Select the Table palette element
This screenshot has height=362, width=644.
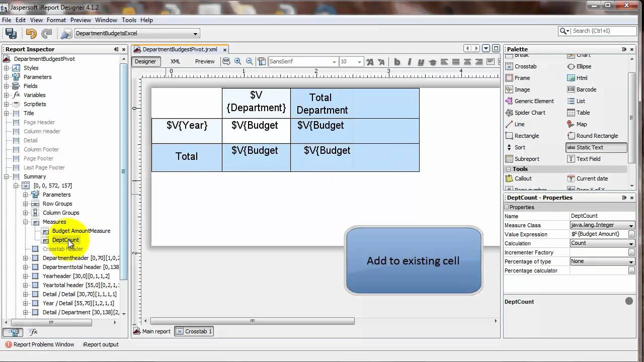(x=578, y=113)
